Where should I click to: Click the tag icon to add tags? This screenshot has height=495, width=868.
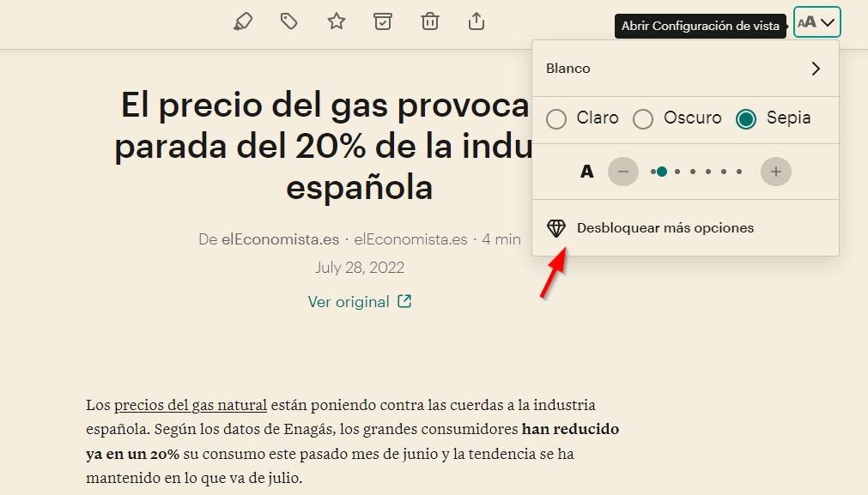289,21
